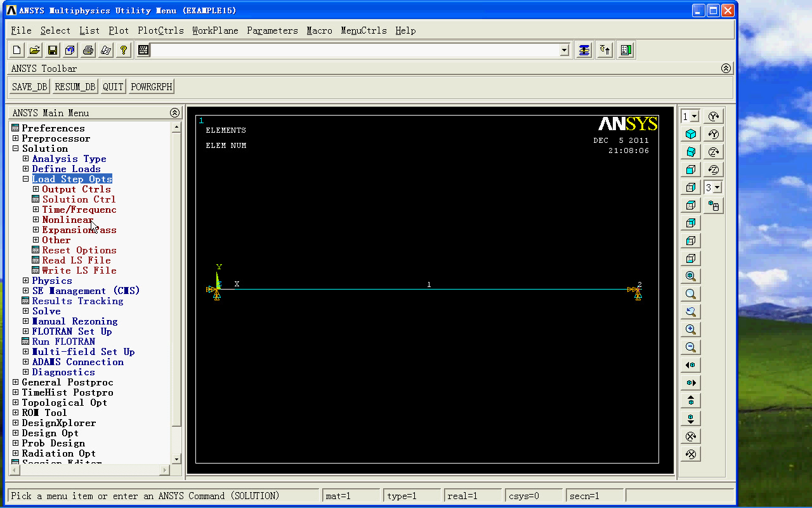
Task: Collapse the Load Step Opts node
Action: point(26,179)
